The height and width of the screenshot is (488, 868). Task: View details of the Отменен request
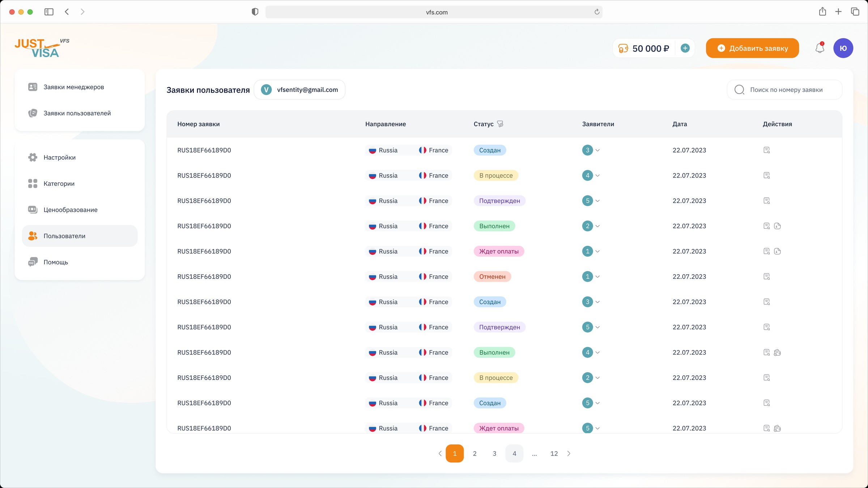766,277
